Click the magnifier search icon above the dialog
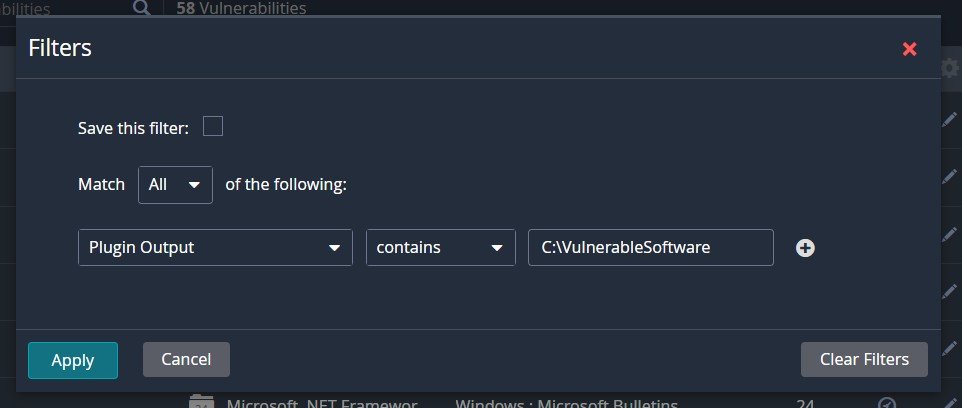The image size is (962, 408). tap(143, 8)
